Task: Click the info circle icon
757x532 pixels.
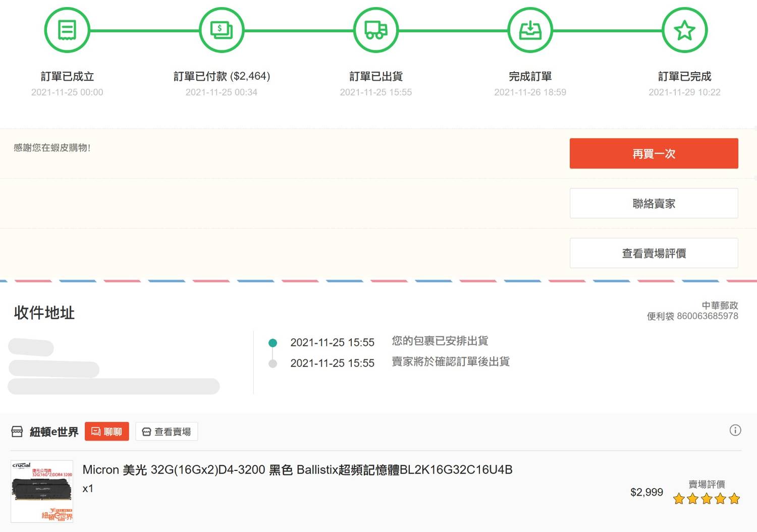Action: pyautogui.click(x=735, y=430)
